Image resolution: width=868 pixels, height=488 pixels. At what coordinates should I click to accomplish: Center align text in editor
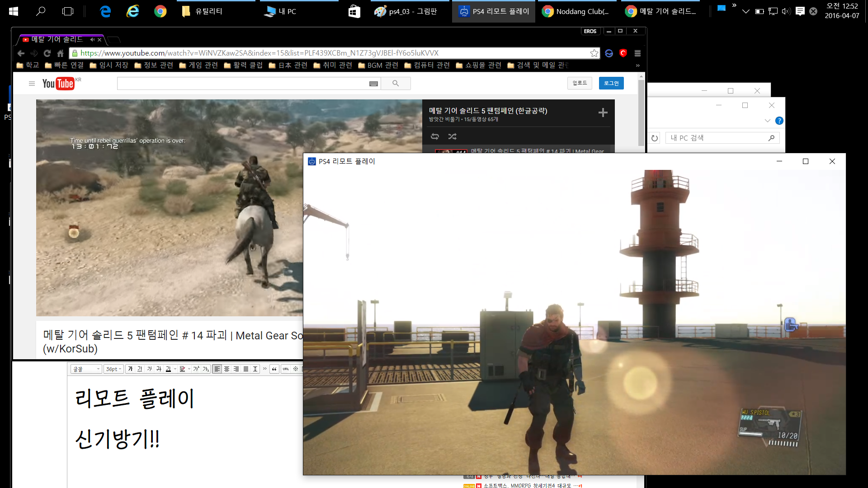pos(226,369)
